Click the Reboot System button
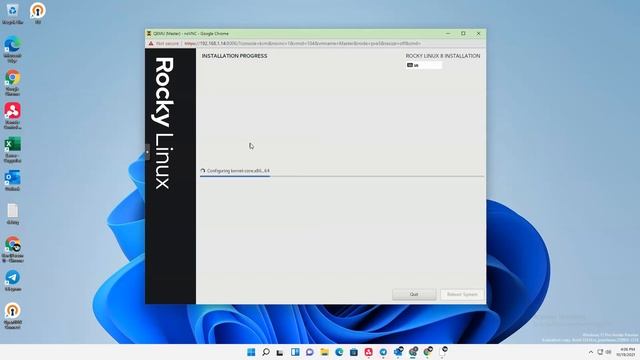Screen dimensions: 640x360 click(462, 294)
